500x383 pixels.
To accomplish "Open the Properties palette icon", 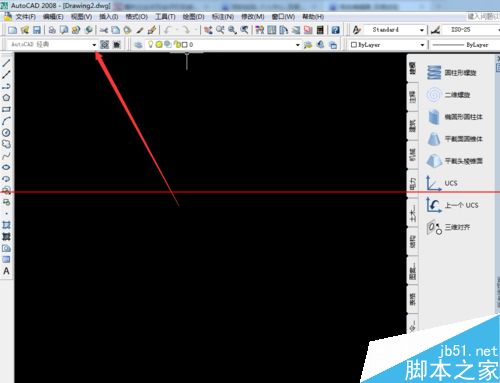I will click(260, 30).
